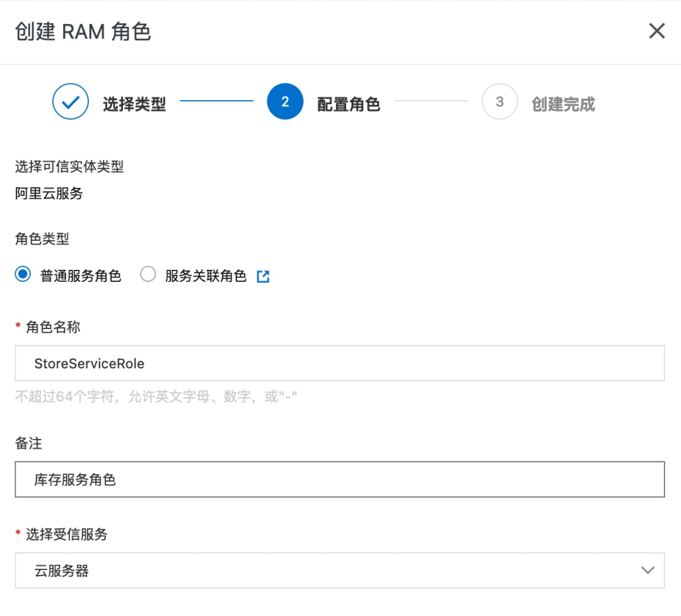Viewport: 681px width, 616px height.
Task: Click the 创建完成 step label
Action: (562, 104)
